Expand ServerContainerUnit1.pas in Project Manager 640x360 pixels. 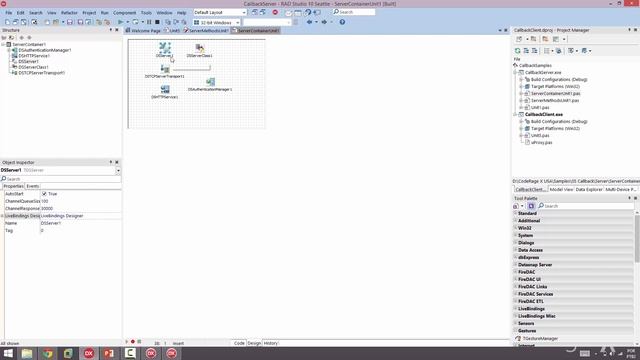tap(521, 93)
